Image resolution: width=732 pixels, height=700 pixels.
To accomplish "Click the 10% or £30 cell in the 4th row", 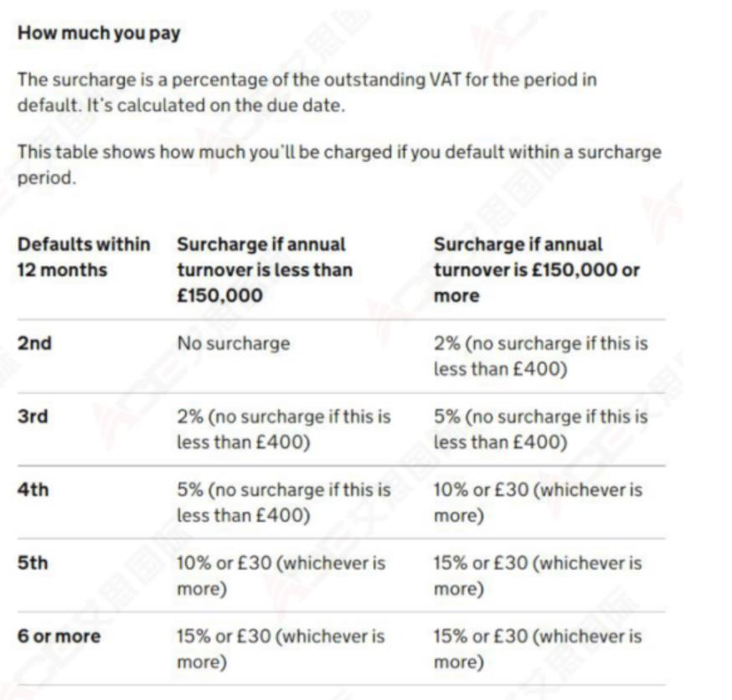I will tap(538, 502).
